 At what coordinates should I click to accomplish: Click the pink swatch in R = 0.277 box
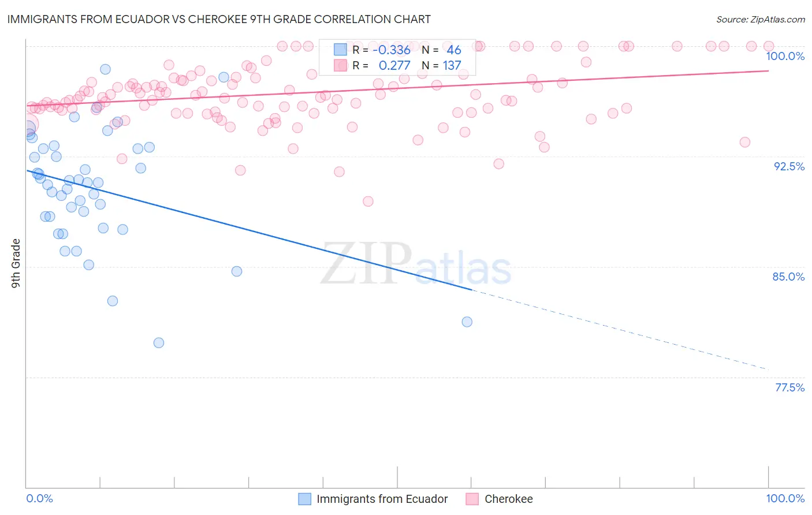coord(340,65)
